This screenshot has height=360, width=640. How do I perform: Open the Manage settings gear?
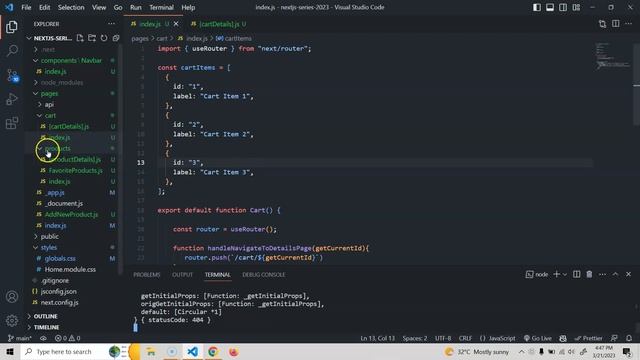point(12,320)
